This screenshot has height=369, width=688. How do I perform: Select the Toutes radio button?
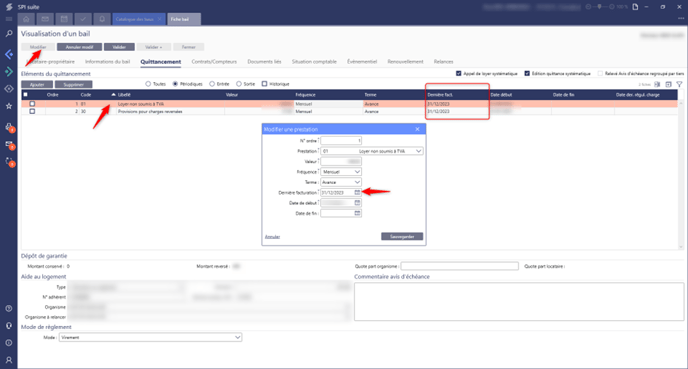[x=148, y=84]
